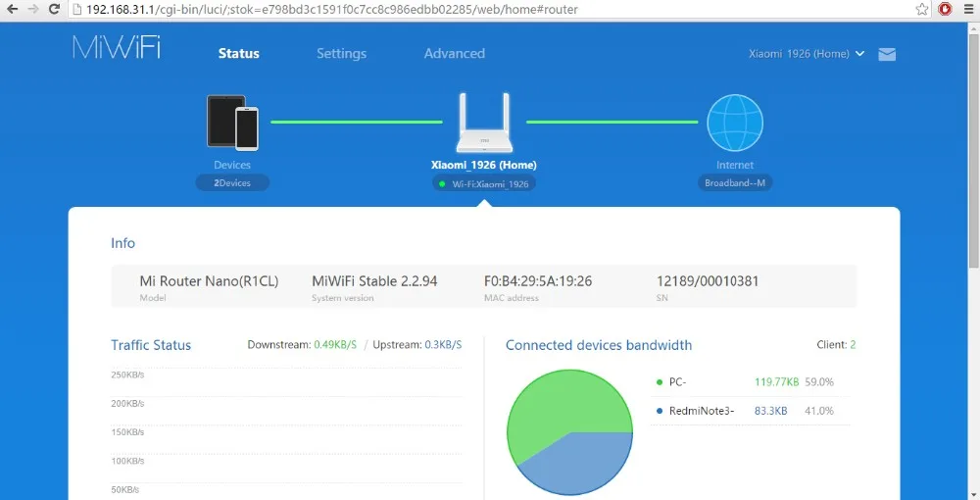Click the Info heading
Image resolution: width=980 pixels, height=500 pixels.
[123, 243]
